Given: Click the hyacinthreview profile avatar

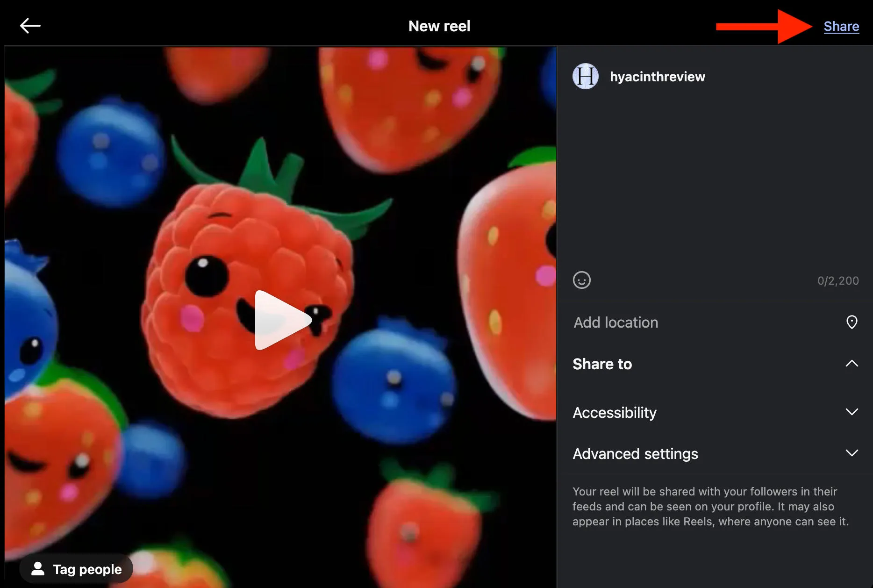Looking at the screenshot, I should tap(585, 76).
